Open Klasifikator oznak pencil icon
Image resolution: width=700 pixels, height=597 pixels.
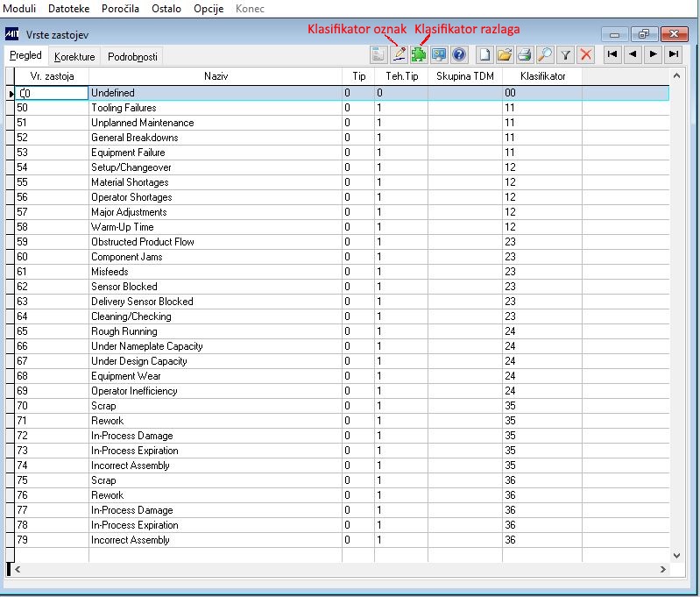click(x=399, y=55)
